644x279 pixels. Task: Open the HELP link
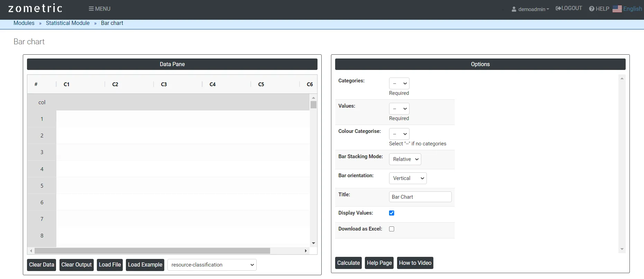coord(599,9)
